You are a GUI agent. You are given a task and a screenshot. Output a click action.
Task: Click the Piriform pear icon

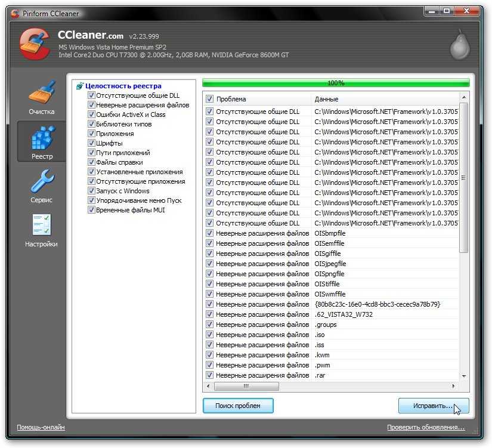459,45
